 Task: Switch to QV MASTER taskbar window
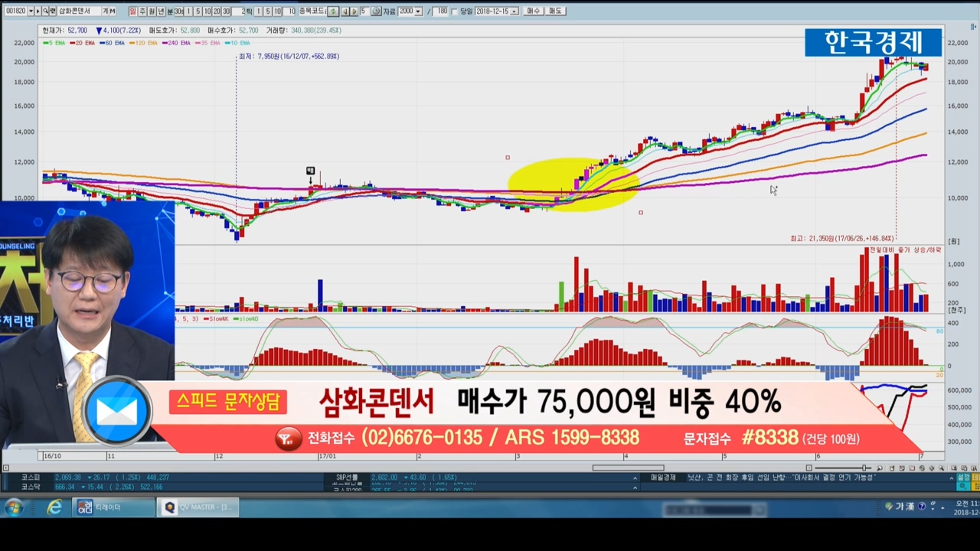198,507
